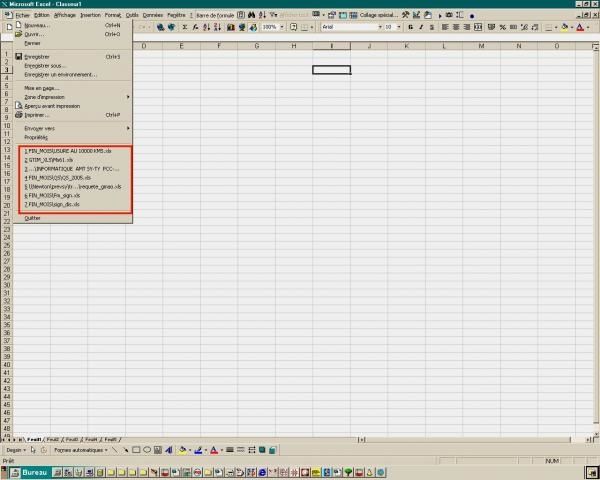The width and height of the screenshot is (600, 480).
Task: Choose 'Mise en page...' menu entry
Action: coord(73,88)
